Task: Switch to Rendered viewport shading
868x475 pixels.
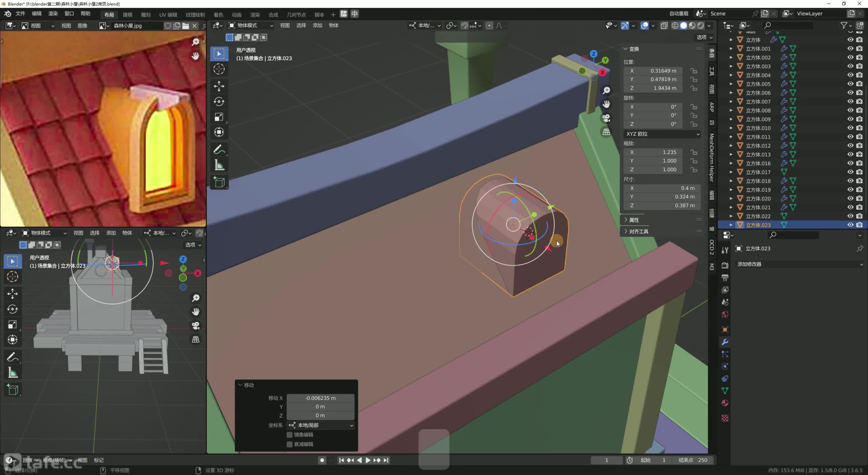Action: coord(701,25)
